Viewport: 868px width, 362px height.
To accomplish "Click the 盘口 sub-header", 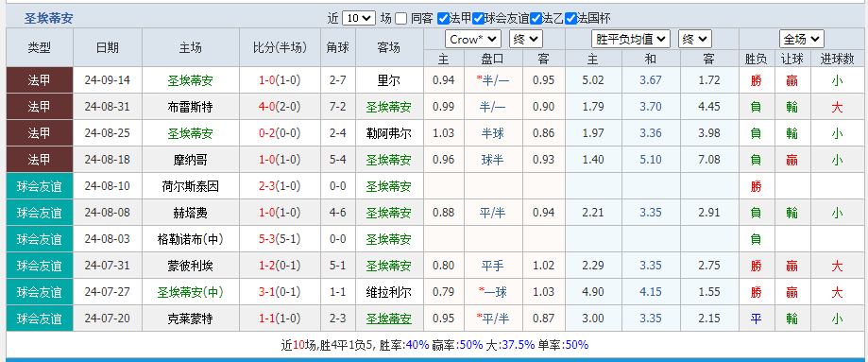I will coord(493,59).
